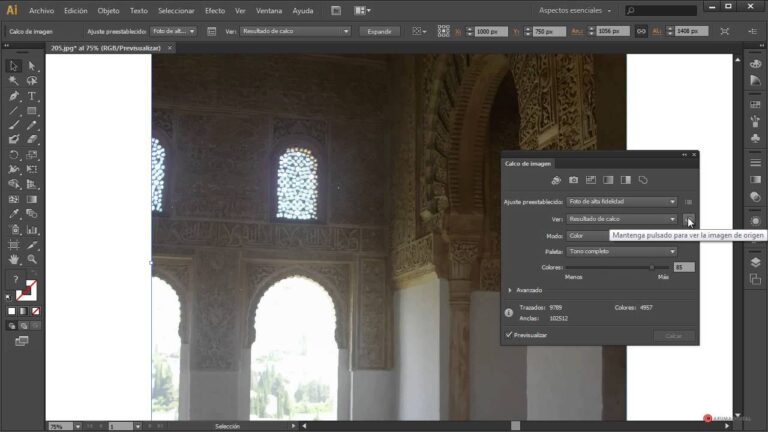Image resolution: width=768 pixels, height=432 pixels.
Task: Click the Calcar button
Action: coord(674,336)
